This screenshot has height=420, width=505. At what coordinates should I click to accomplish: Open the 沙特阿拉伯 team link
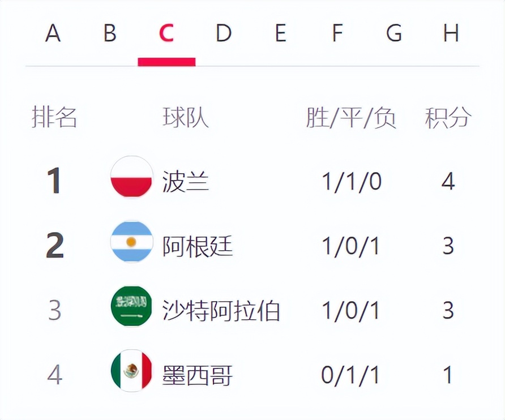click(221, 311)
